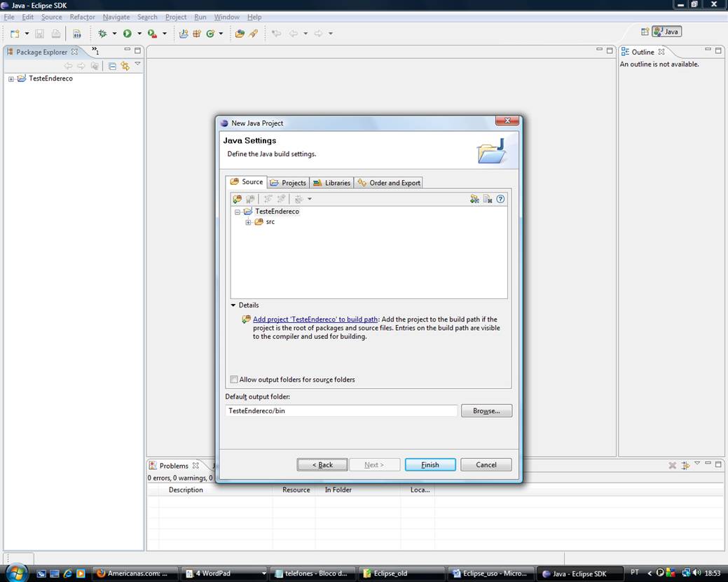This screenshot has width=728, height=582.
Task: Open the Debug dropdown arrow
Action: tap(114, 34)
